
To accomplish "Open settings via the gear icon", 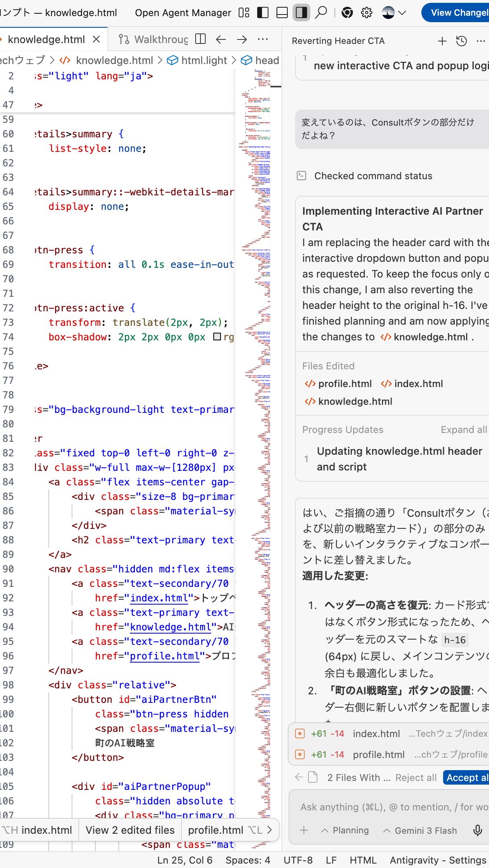I will coord(366,13).
